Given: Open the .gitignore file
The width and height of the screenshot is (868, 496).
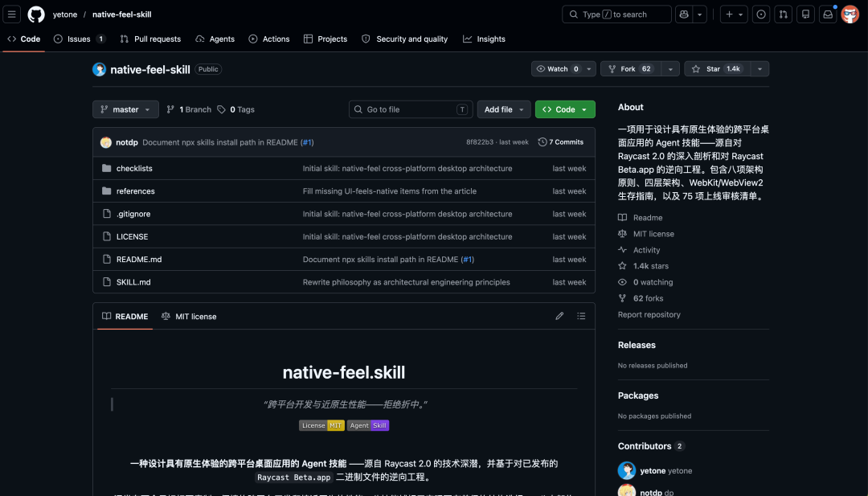Looking at the screenshot, I should tap(133, 214).
